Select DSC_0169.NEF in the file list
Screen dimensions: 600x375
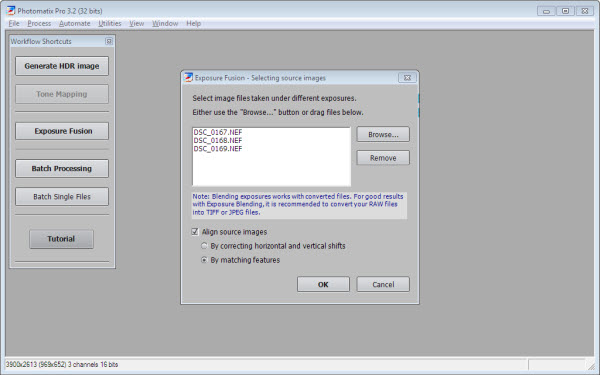(218, 148)
